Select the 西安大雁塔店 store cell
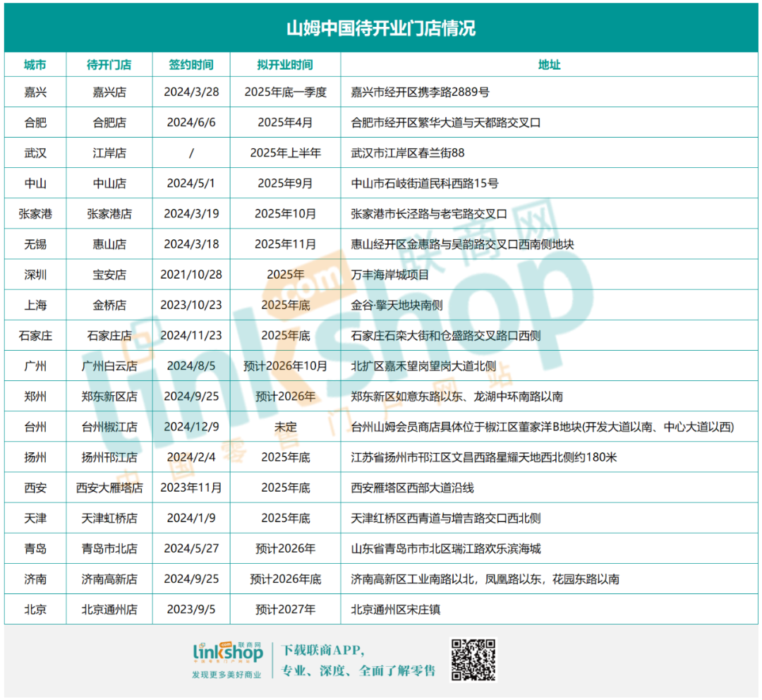This screenshot has width=762, height=700. point(109,488)
